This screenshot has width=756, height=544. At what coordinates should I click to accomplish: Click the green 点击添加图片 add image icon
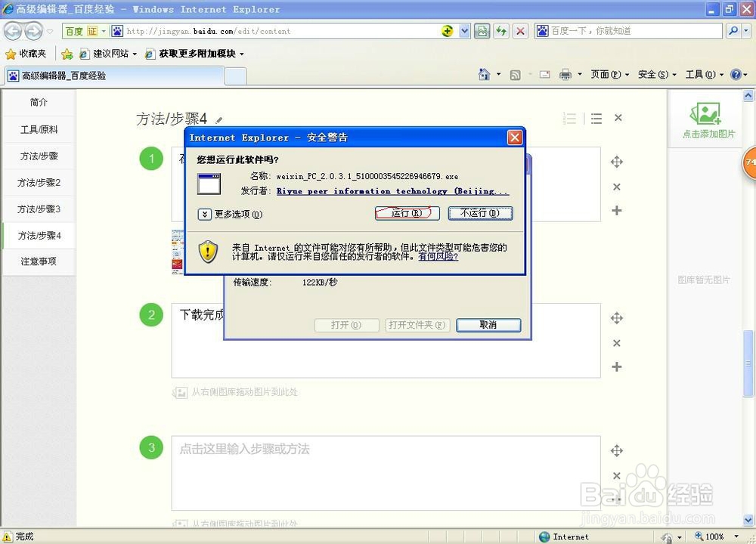point(706,115)
